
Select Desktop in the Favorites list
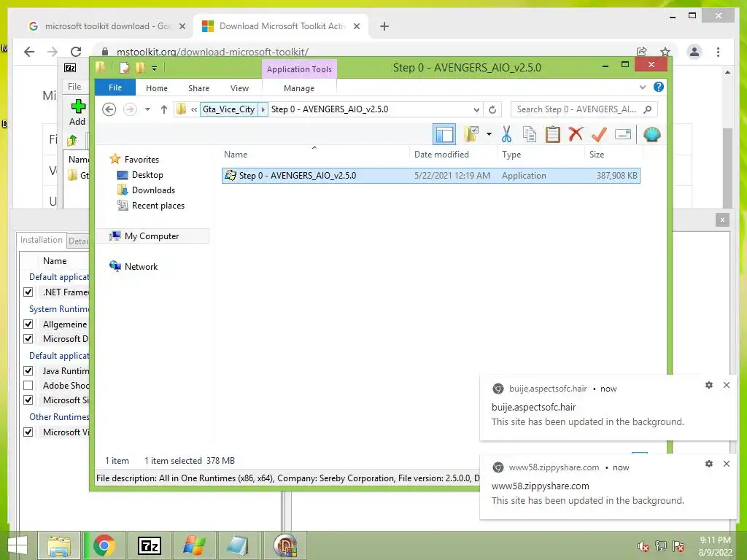[x=147, y=175]
